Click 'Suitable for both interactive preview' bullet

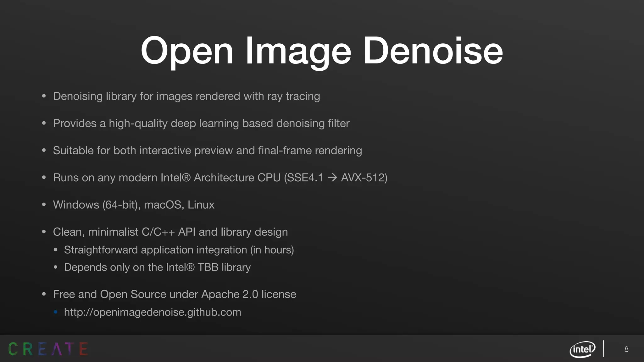(208, 151)
